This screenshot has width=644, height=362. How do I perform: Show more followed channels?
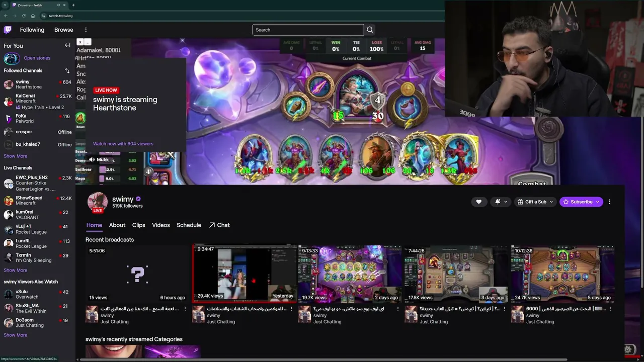point(16,156)
